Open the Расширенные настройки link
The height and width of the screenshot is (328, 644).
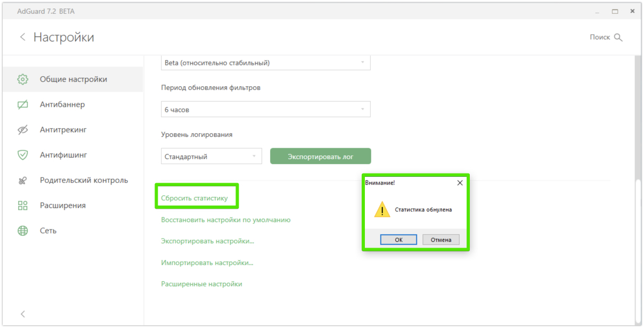(x=201, y=284)
